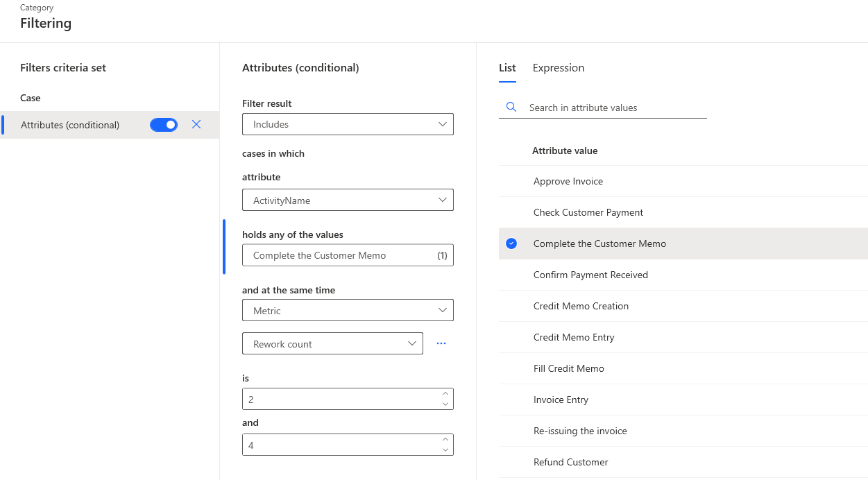Select the List tab

tap(507, 68)
